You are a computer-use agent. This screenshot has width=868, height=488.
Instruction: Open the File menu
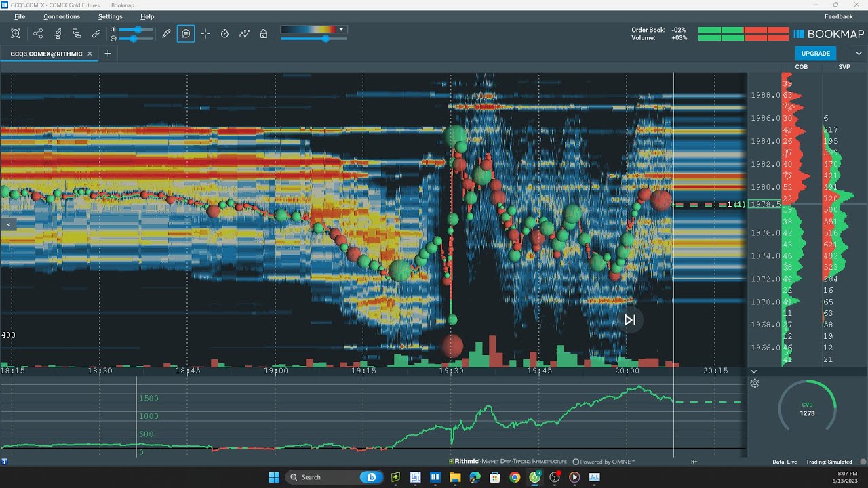pyautogui.click(x=20, y=16)
